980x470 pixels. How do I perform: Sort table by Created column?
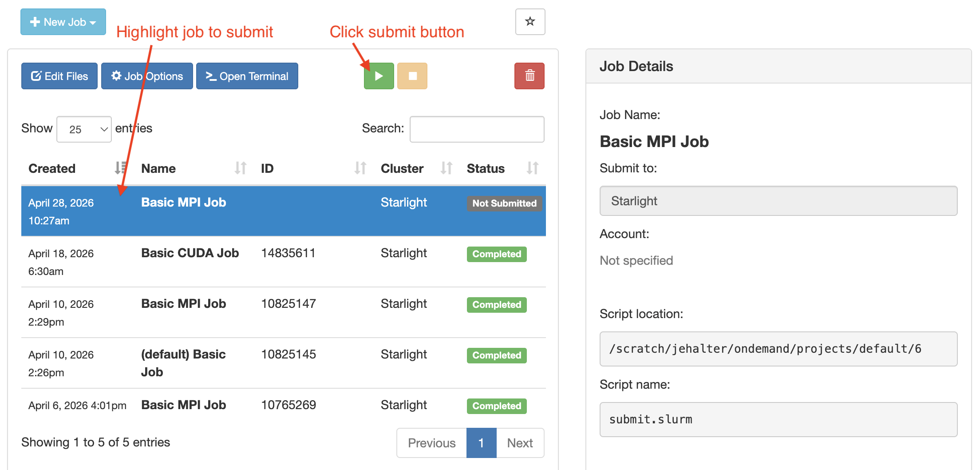119,168
